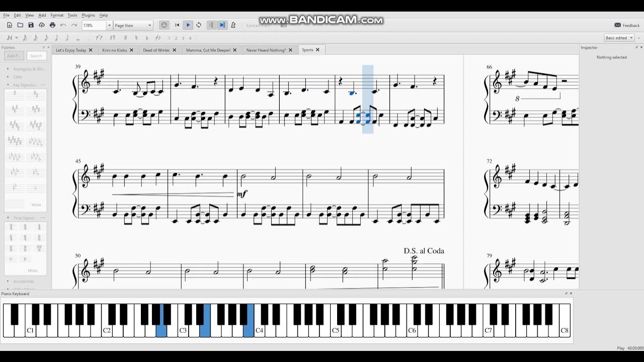Open the Page View mode dropdown
This screenshot has width=644, height=362.
133,25
